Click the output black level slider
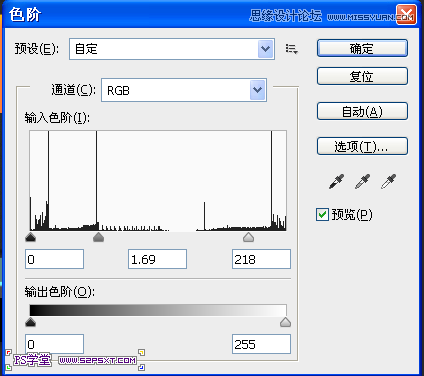 31,322
